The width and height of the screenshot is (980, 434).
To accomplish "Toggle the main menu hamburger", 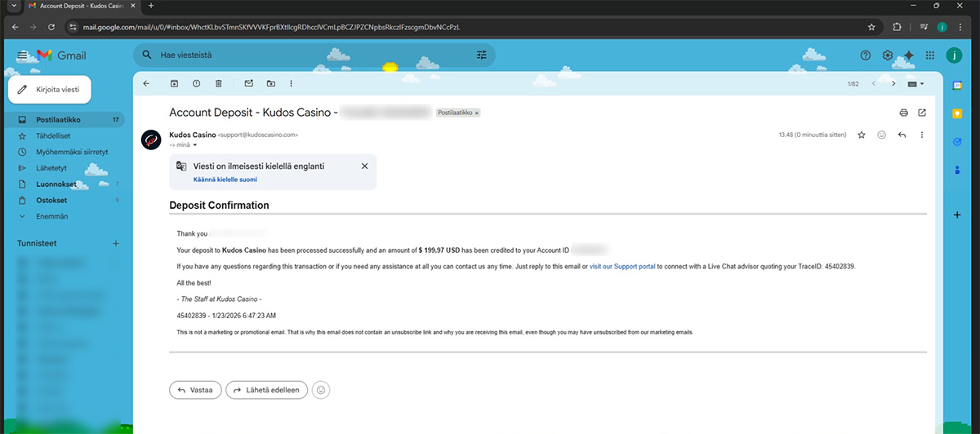I will pos(22,55).
